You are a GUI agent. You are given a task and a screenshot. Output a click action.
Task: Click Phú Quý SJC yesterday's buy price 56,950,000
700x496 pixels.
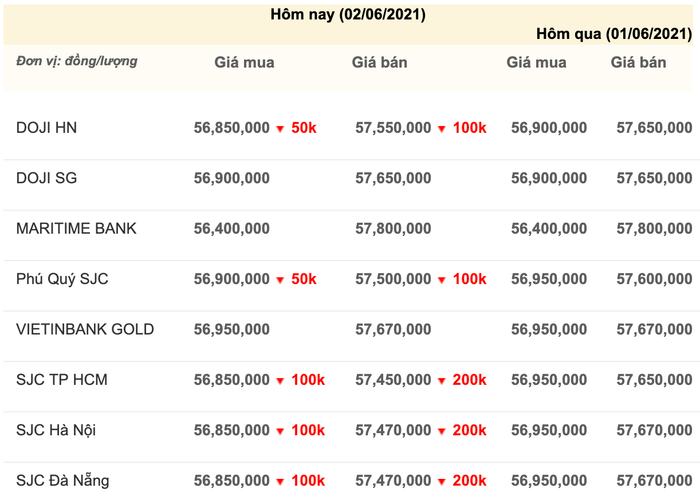(x=549, y=279)
